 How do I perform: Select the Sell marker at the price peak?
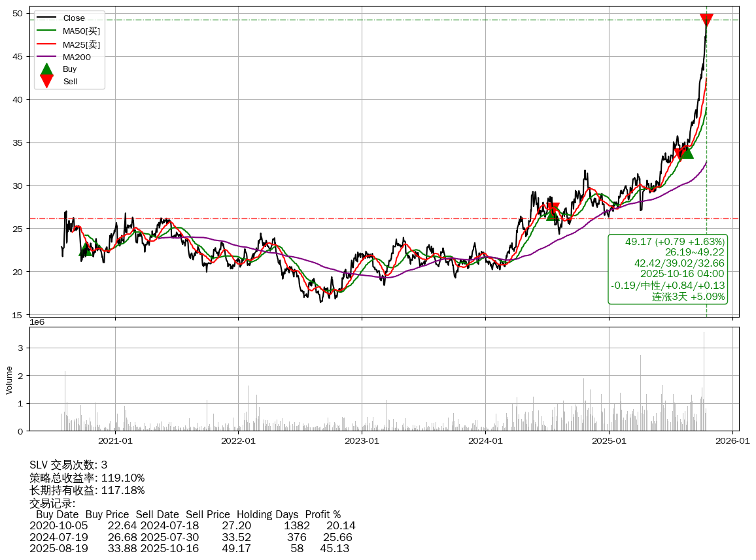tap(706, 20)
